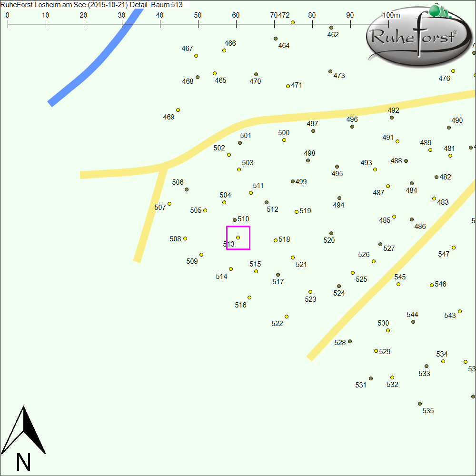Click tree label 519
This screenshot has width=476, height=476.
tap(305, 211)
